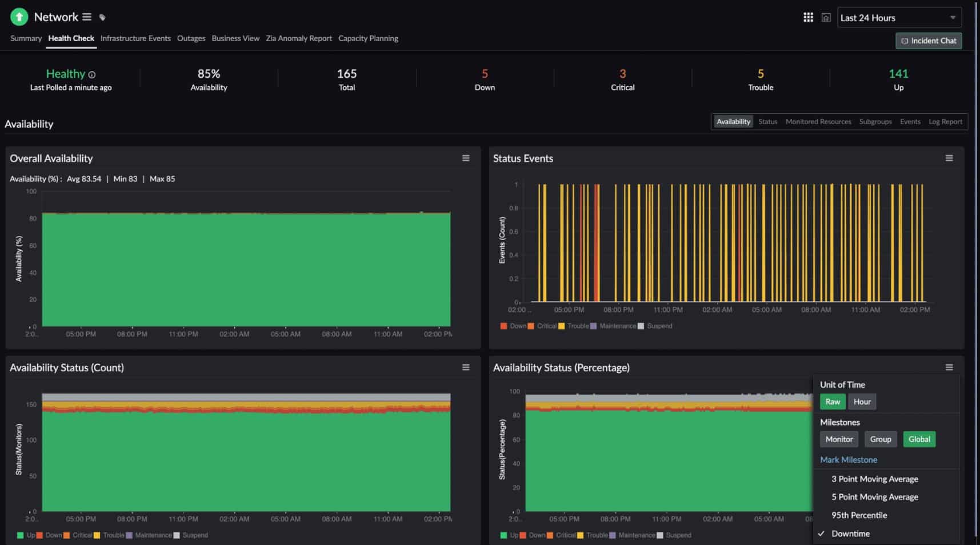
Task: Click the Trouble legend color swatch
Action: click(x=562, y=326)
